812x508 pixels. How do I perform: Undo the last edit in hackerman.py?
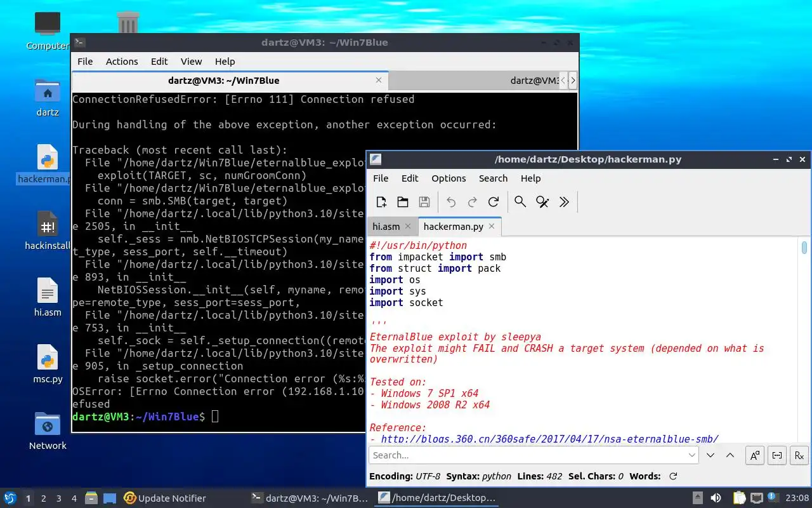pyautogui.click(x=451, y=202)
